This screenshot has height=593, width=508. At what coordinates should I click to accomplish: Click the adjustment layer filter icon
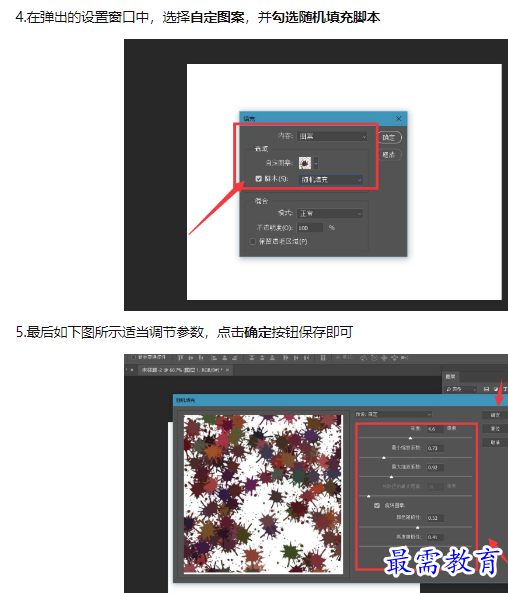(496, 389)
